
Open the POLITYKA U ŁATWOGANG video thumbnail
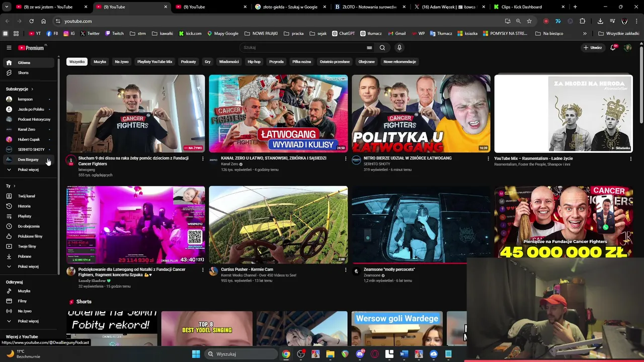click(421, 114)
